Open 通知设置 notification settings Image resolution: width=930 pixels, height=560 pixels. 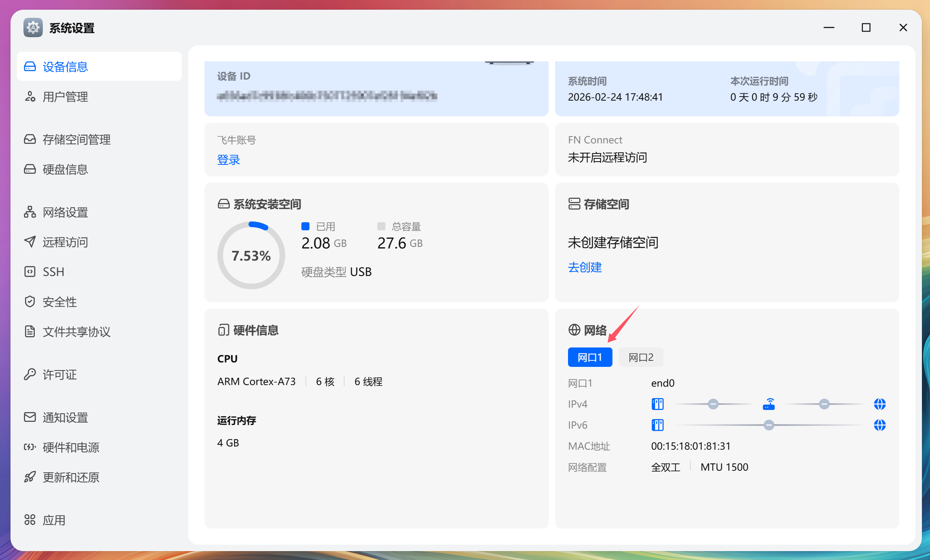click(x=65, y=418)
